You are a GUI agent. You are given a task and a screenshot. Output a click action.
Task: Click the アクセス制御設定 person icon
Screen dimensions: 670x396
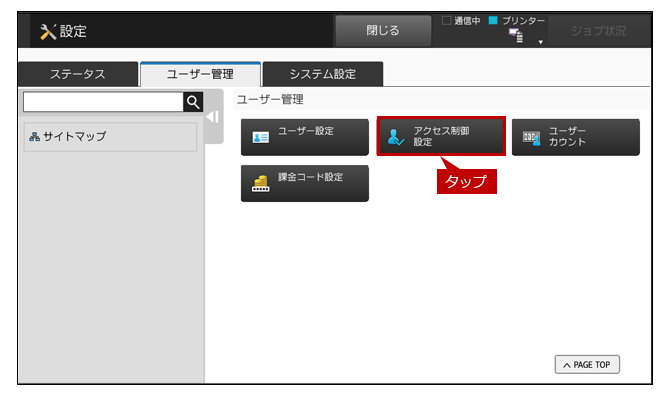pyautogui.click(x=396, y=137)
